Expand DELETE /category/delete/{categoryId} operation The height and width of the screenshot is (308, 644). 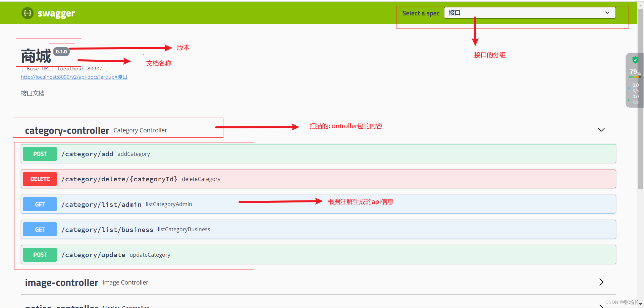318,179
